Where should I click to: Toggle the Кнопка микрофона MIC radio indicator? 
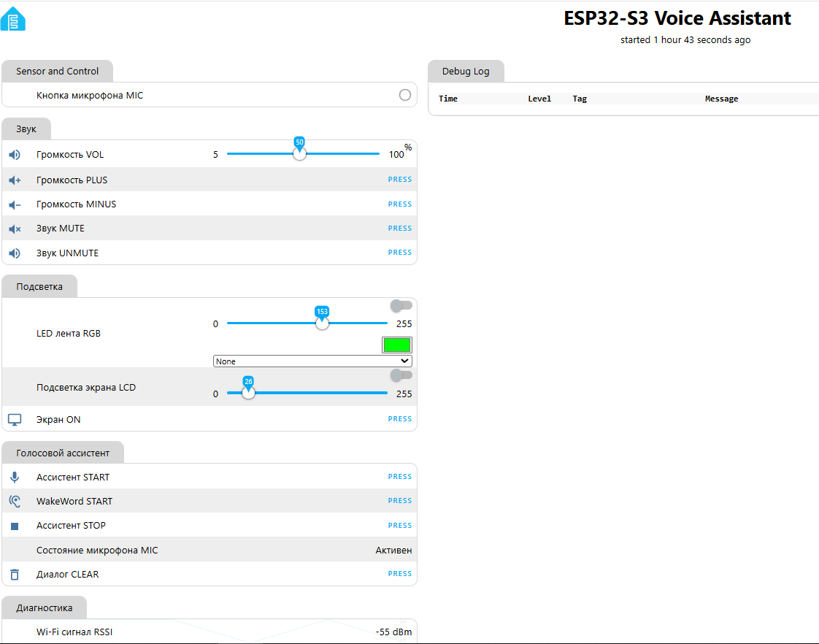coord(405,95)
